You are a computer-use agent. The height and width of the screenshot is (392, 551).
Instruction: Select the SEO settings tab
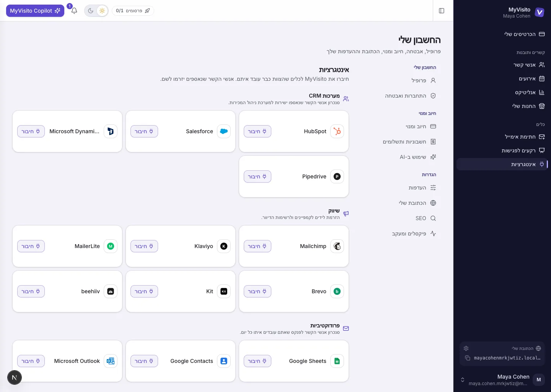[425, 218]
